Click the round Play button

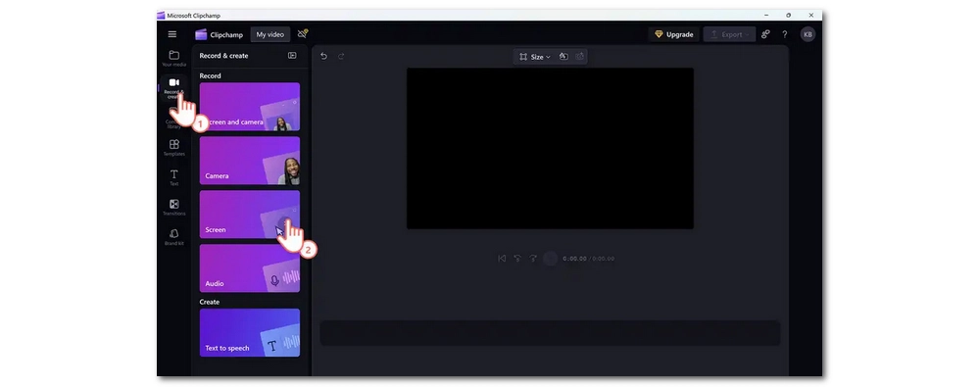click(550, 259)
